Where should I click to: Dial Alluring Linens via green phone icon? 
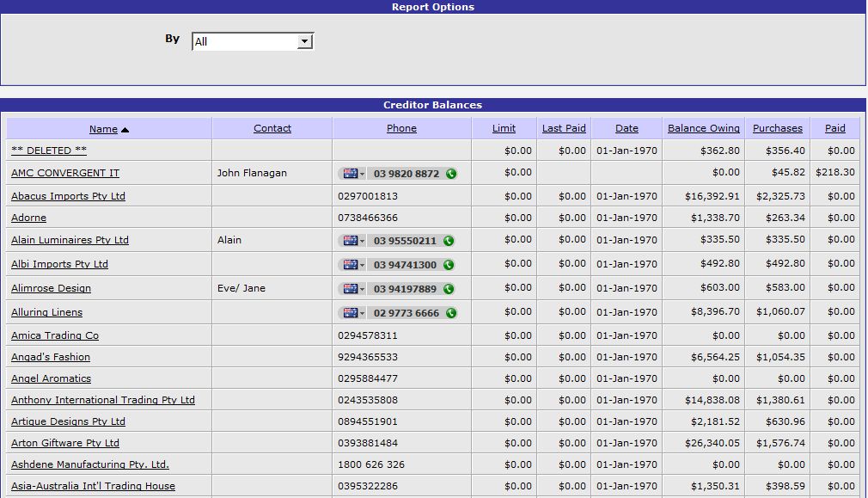450,313
